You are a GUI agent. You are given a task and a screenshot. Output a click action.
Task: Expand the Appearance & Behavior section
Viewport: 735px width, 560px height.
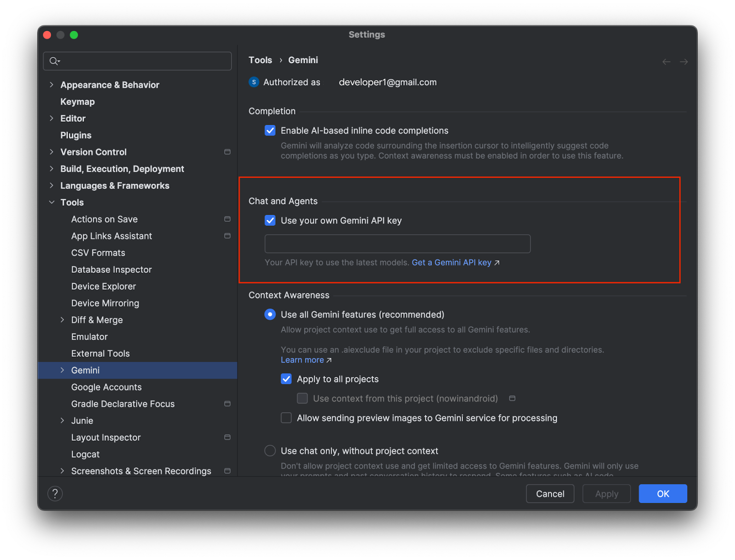[x=51, y=84]
